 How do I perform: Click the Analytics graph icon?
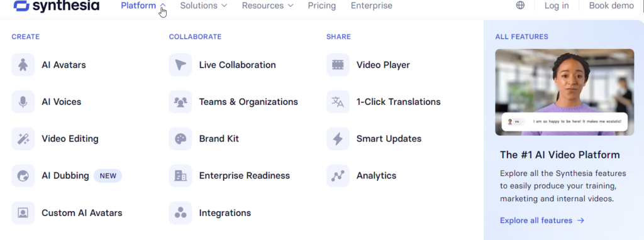pyautogui.click(x=338, y=176)
